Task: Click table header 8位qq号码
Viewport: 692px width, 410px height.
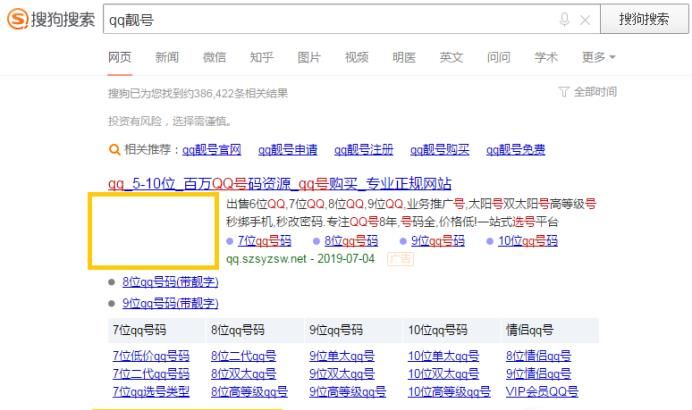Action: tap(238, 330)
